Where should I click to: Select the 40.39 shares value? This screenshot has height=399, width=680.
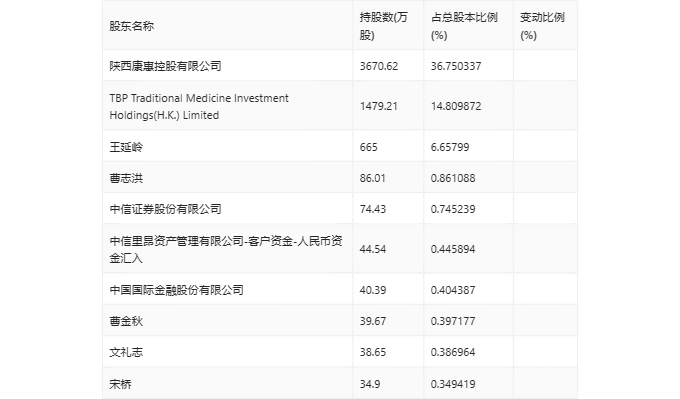[x=373, y=290]
